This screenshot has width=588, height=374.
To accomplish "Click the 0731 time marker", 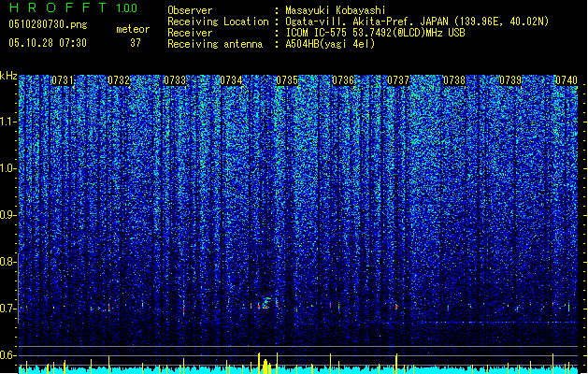I will click(x=63, y=80).
